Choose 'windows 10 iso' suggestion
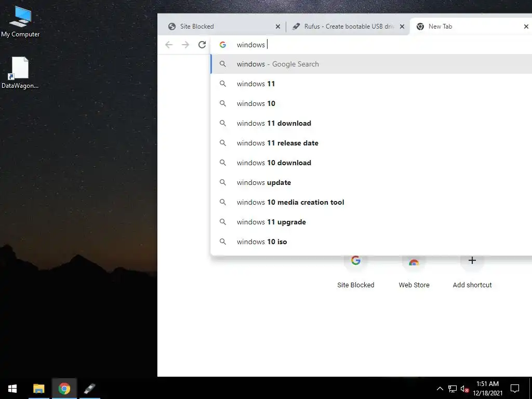This screenshot has height=399, width=532. point(371,242)
